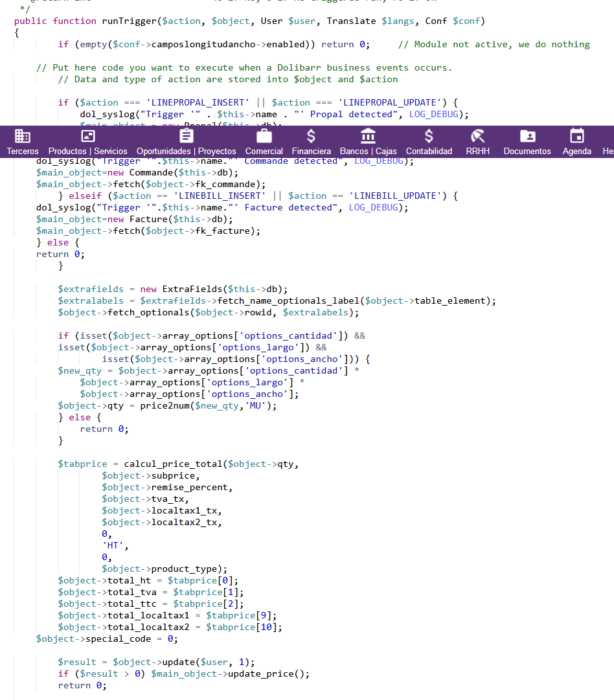This screenshot has height=700, width=614.
Task: Select the RRHH umbrella icon
Action: click(x=478, y=136)
